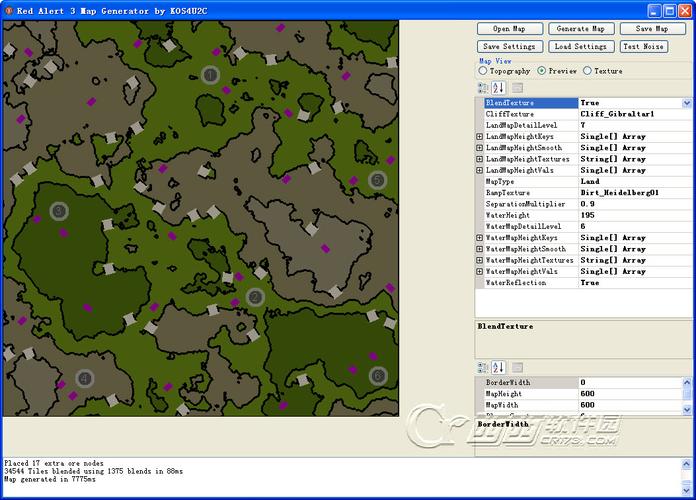Click player start marker 2 on map
The width and height of the screenshot is (696, 500).
click(x=255, y=297)
